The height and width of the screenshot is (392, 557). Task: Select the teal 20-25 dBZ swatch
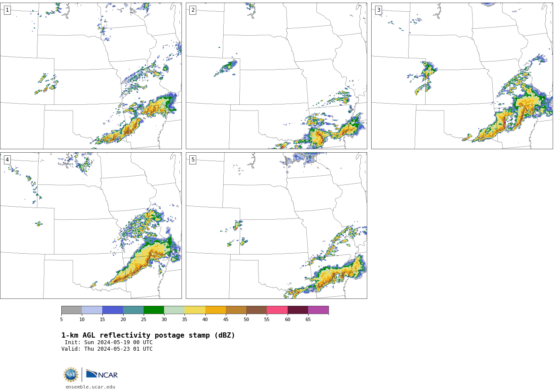133,310
